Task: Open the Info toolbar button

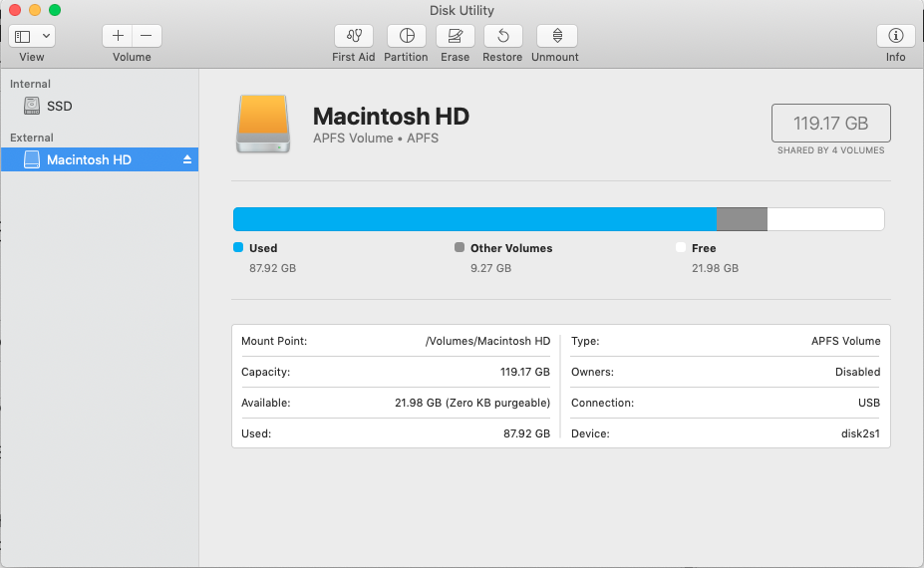Action: pos(896,36)
